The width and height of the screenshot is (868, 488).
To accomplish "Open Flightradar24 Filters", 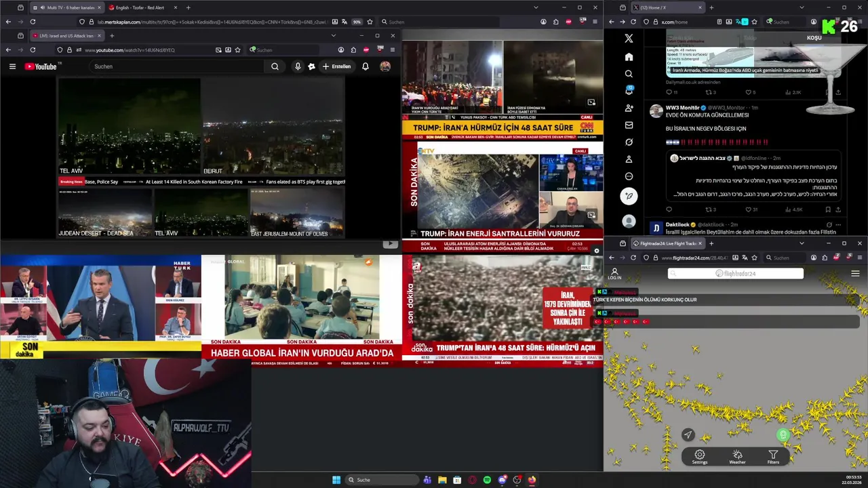I will (773, 457).
